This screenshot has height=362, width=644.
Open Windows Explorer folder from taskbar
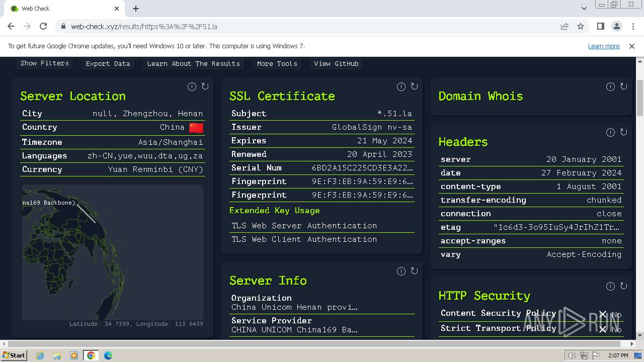click(x=57, y=355)
